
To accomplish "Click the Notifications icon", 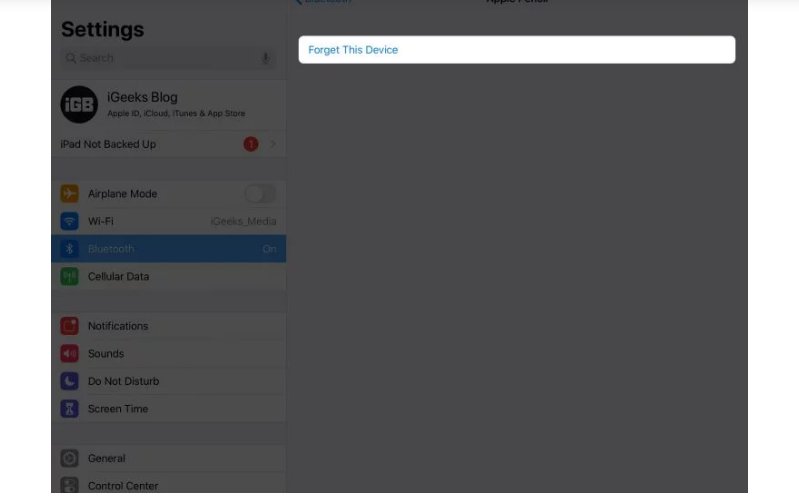I will pos(70,326).
